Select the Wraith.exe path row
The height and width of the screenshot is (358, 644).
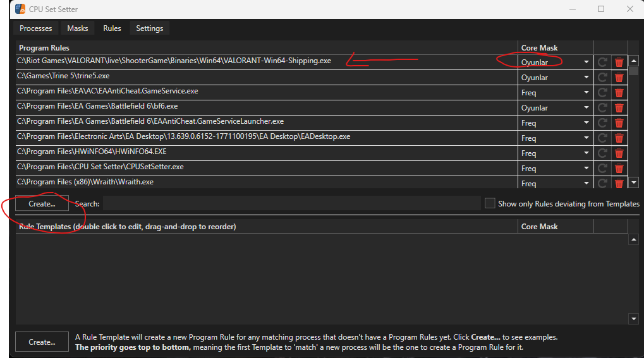point(267,182)
